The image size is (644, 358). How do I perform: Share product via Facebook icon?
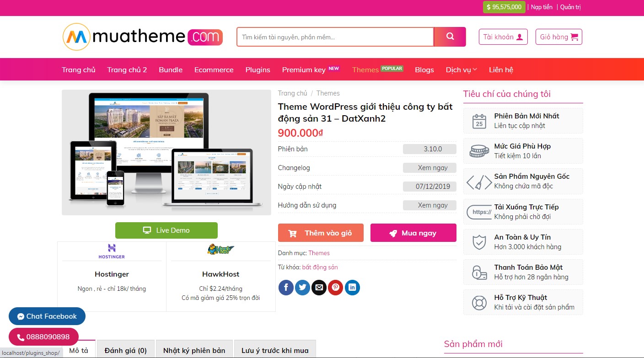286,288
